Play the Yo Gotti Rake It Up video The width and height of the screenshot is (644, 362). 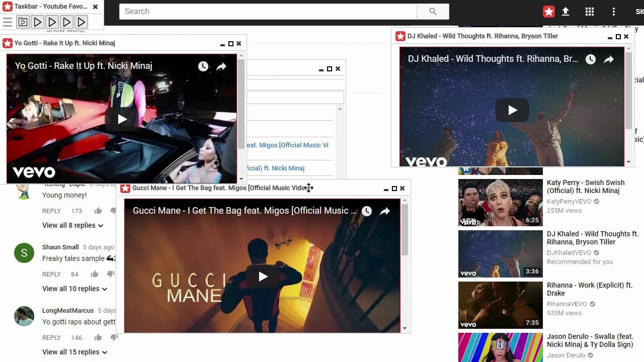122,119
